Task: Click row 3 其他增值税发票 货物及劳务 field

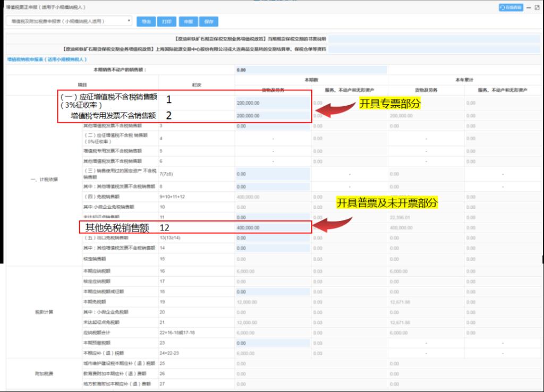Action: pyautogui.click(x=272, y=126)
